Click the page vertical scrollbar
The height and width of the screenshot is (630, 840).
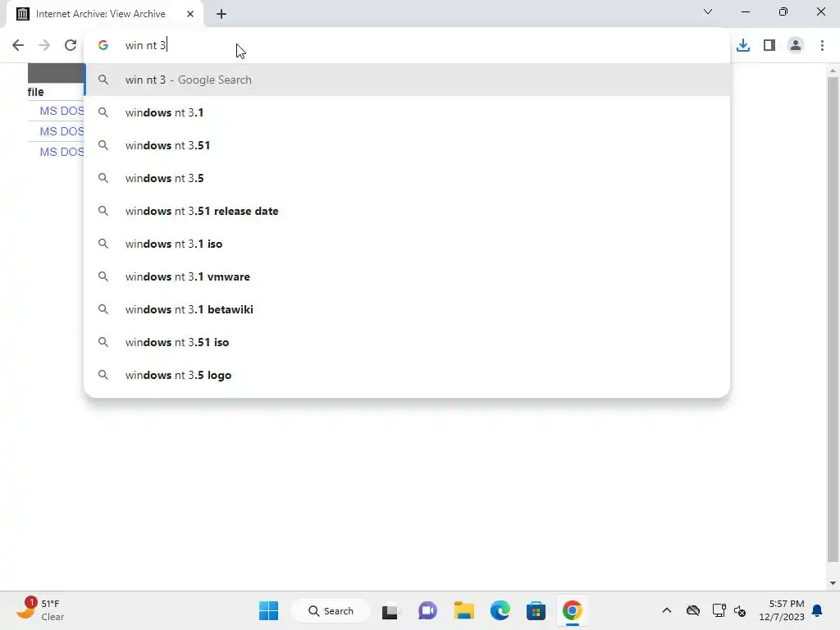click(x=833, y=319)
